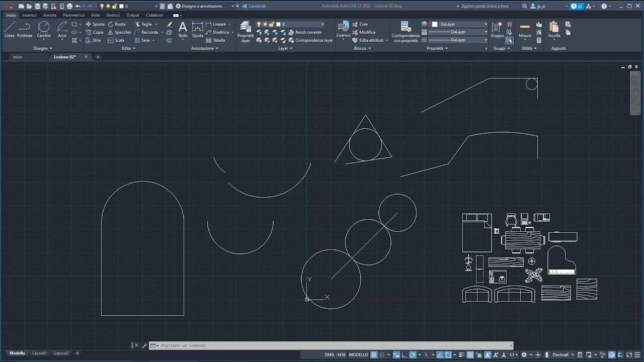Open the layer dropdown in Layer panel

[291, 24]
